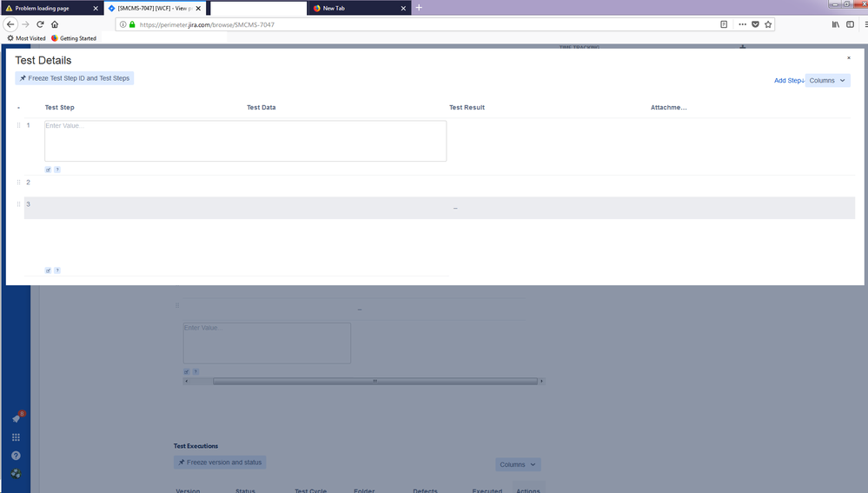Screen dimensions: 868x493
Task: Click the wiki markup icon under background text area
Action: (187, 371)
